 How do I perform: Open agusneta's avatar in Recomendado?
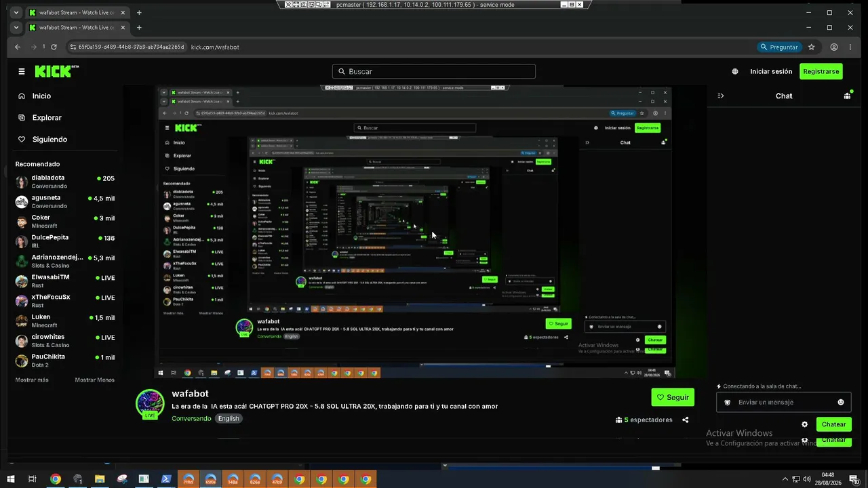22,201
